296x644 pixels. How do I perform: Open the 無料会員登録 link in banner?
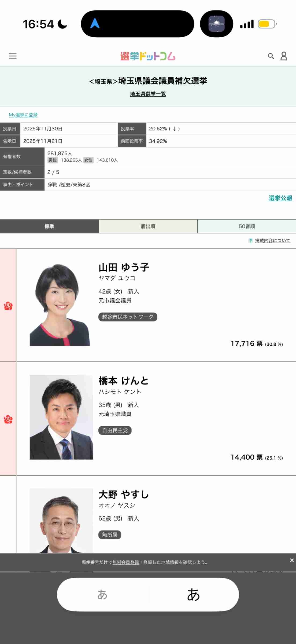[125, 562]
